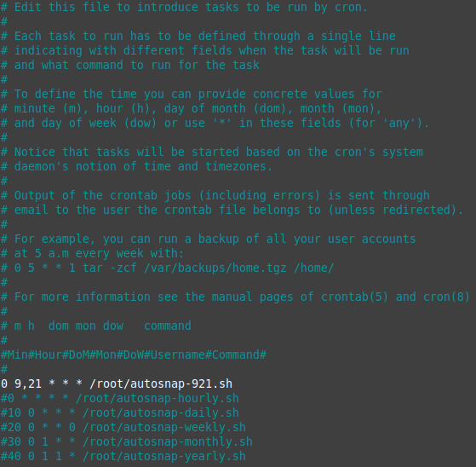
Task: Click the autosnap-monthly.sh commented entry
Action: click(127, 441)
